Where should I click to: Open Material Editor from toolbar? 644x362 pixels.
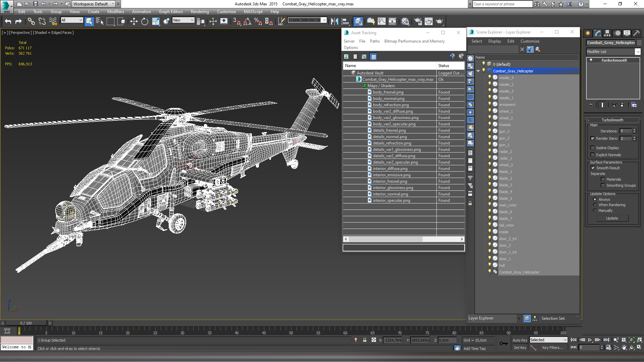[405, 21]
